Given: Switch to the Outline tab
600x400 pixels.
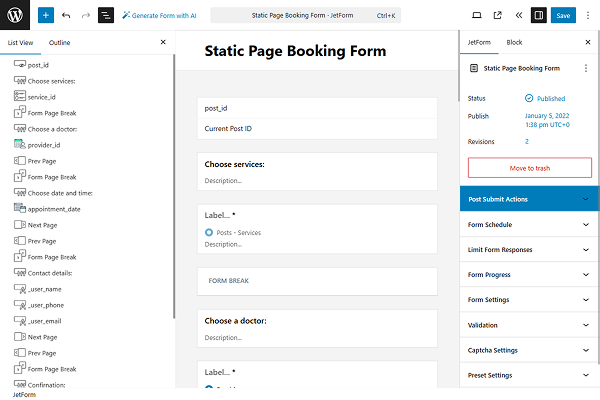Looking at the screenshot, I should tap(59, 42).
